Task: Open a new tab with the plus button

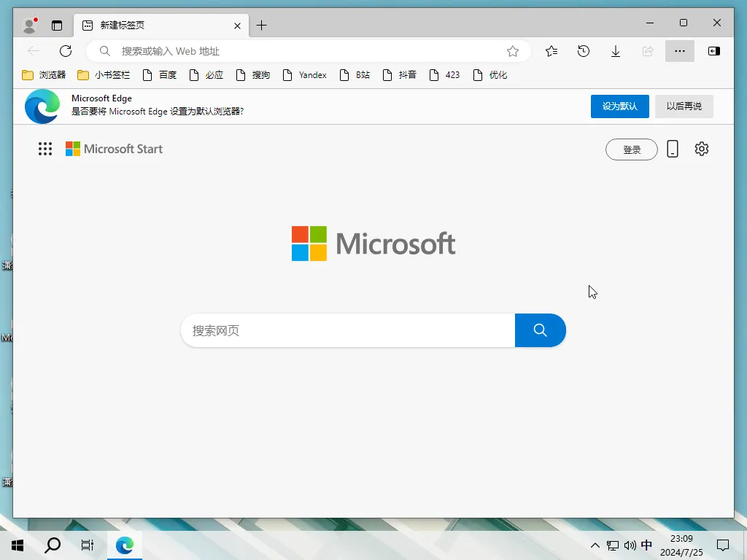Action: (x=261, y=24)
